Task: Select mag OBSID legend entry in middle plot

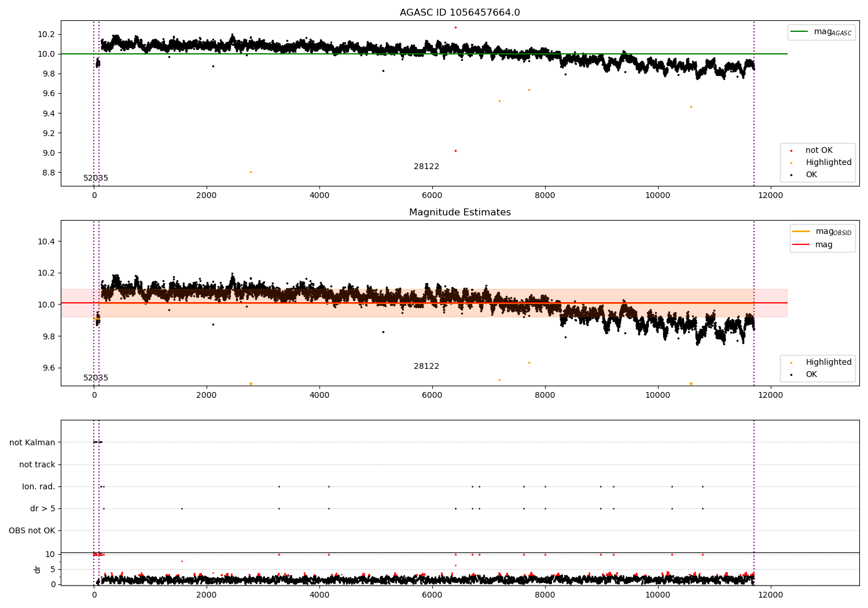Action: (x=822, y=232)
